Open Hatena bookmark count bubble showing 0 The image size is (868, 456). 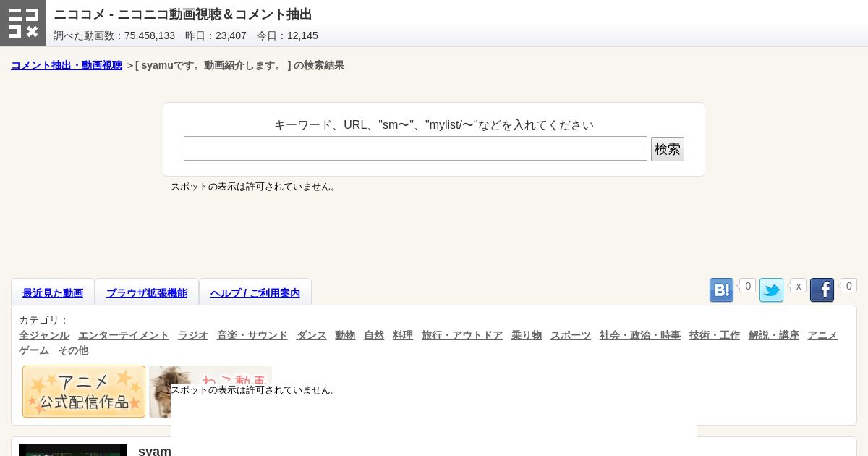click(747, 286)
